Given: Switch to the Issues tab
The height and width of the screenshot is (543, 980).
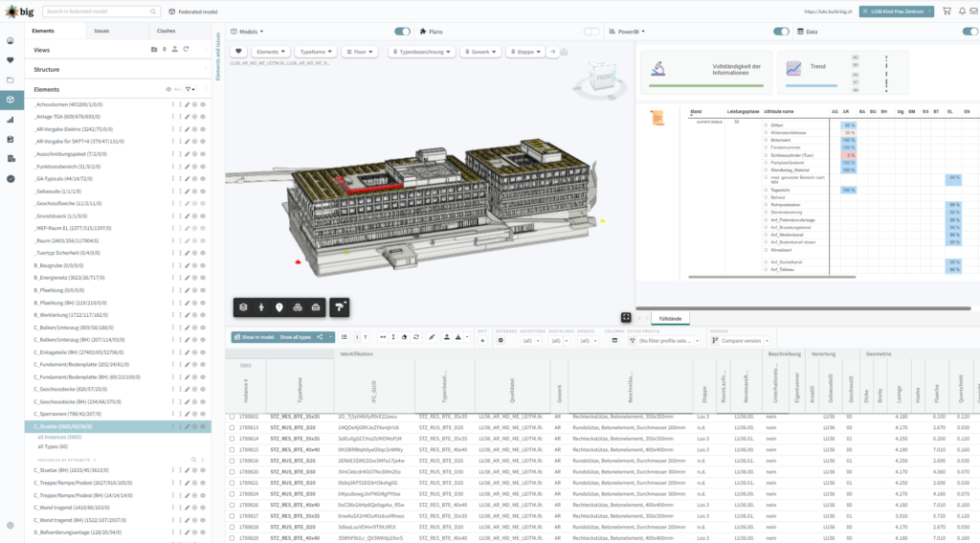Looking at the screenshot, I should [x=102, y=31].
